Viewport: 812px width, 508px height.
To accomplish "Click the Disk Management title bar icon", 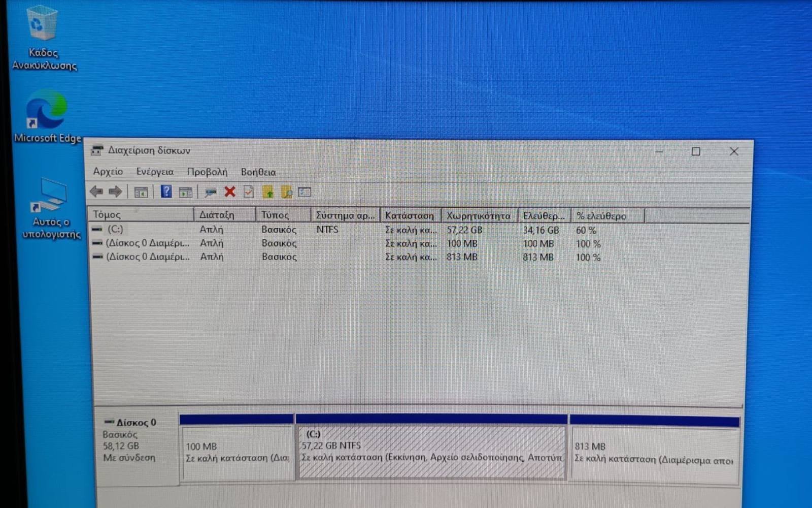I will pos(97,150).
